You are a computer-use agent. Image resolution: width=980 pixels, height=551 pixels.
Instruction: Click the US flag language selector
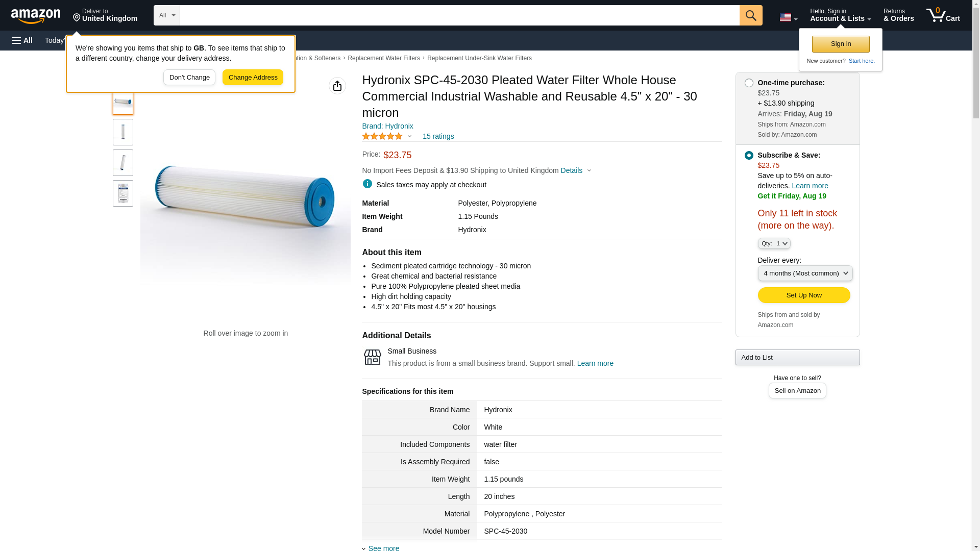(788, 17)
